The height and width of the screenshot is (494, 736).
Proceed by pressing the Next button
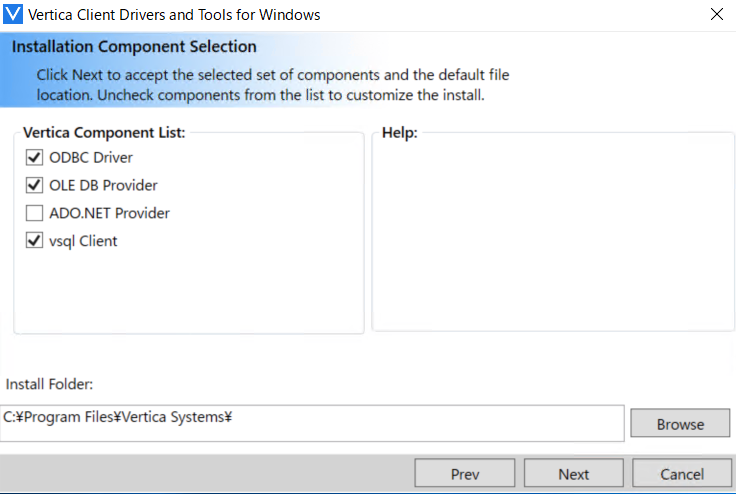(x=574, y=474)
